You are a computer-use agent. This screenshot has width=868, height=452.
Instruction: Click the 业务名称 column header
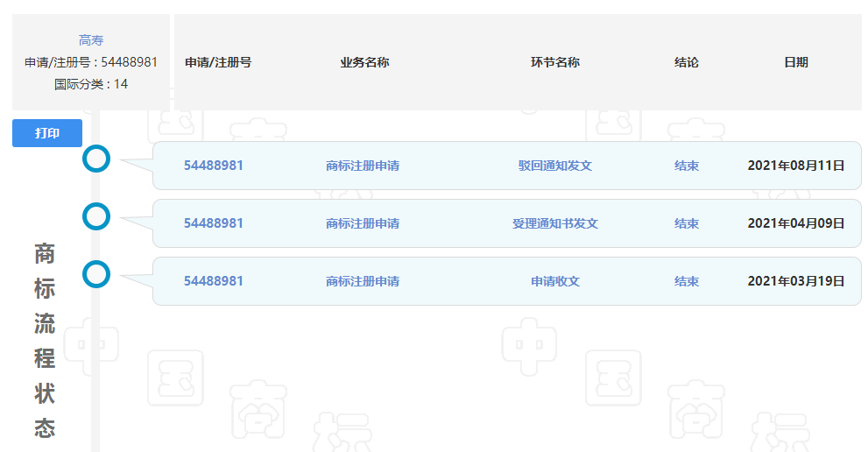(x=364, y=62)
